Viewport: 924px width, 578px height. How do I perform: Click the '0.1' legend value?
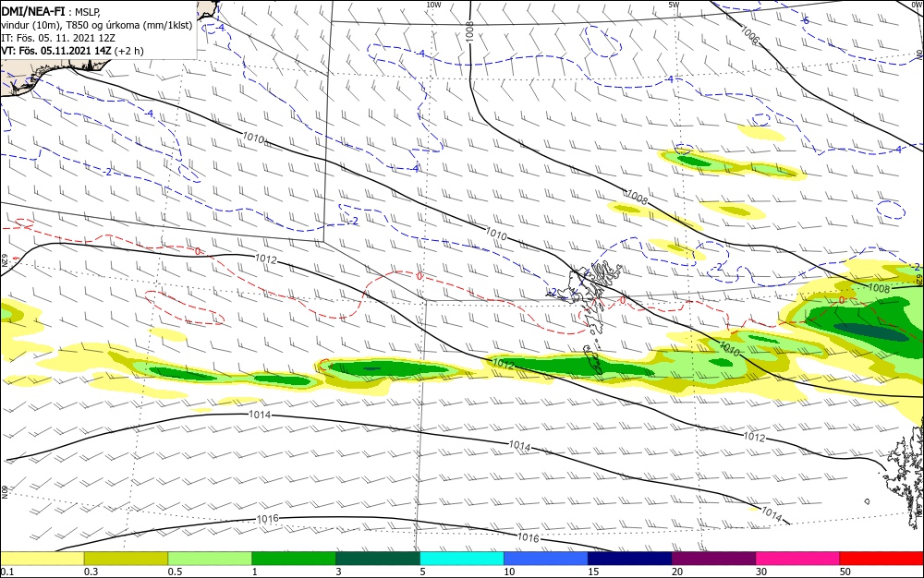click(7, 572)
